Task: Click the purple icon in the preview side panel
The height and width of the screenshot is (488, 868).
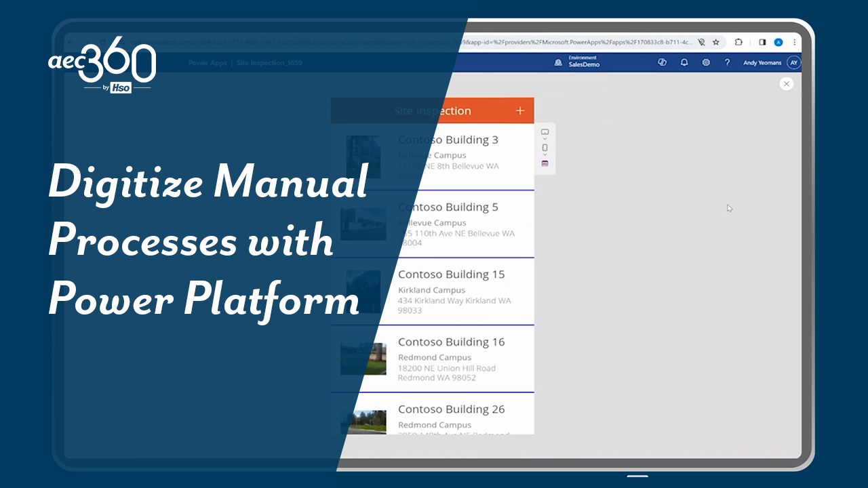Action: [545, 164]
